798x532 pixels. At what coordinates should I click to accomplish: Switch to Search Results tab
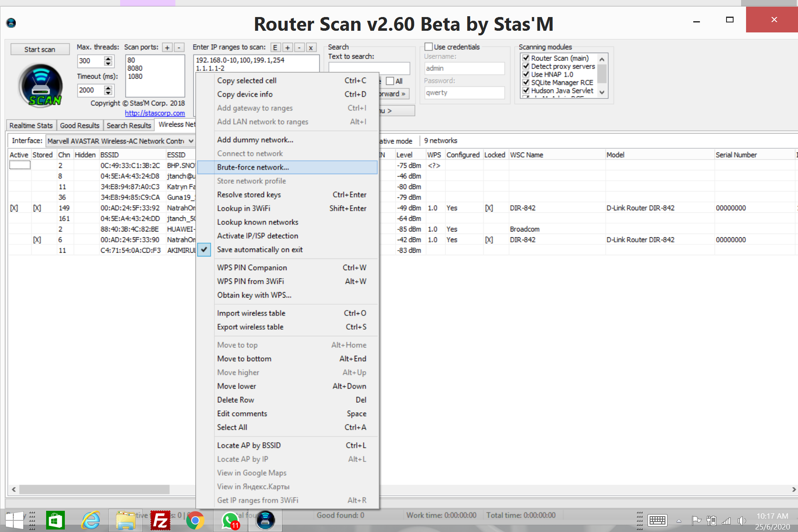129,126
